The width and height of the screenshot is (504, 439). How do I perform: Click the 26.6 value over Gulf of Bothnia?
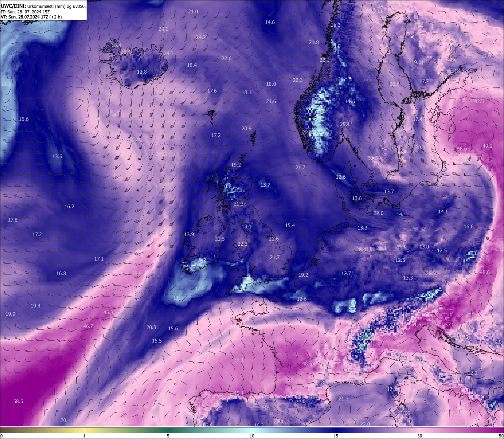click(395, 84)
